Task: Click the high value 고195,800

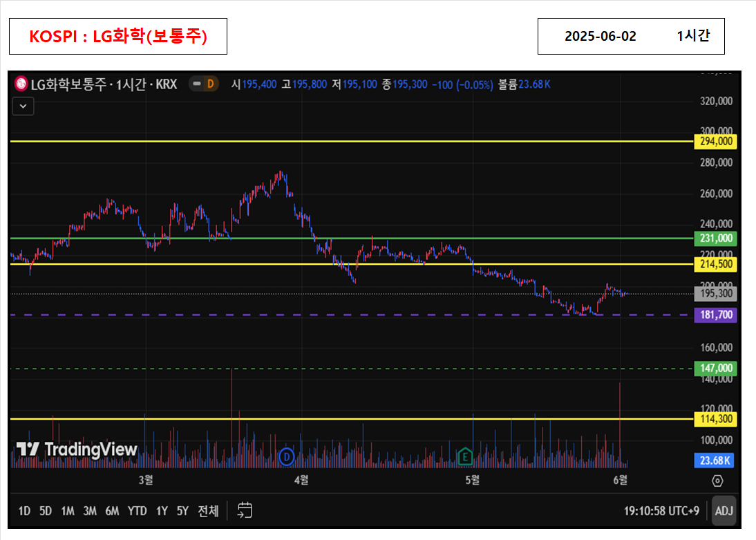Action: coord(304,84)
